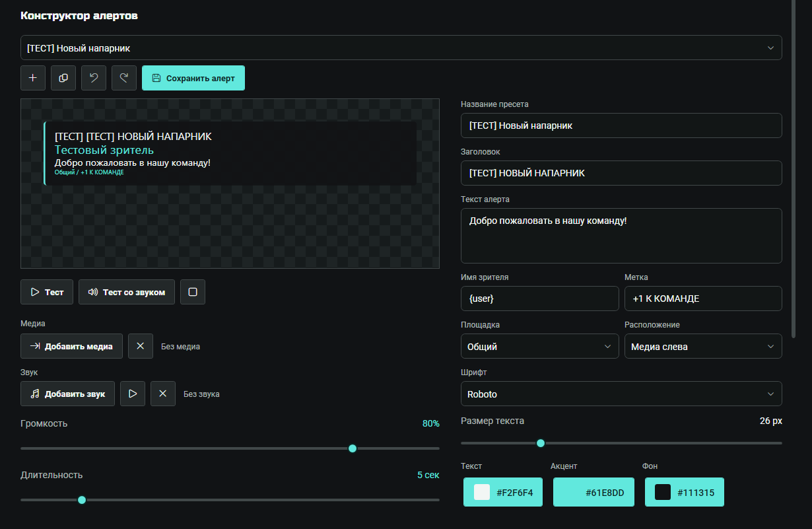
Task: Click the preview footer 'Общий / +1 К КОМАНДЕ'
Action: [89, 172]
